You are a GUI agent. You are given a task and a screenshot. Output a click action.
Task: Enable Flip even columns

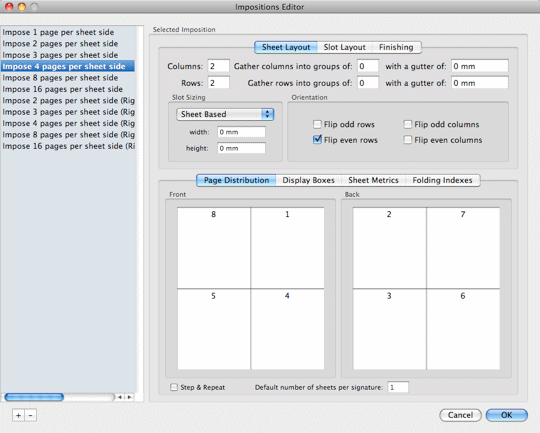[407, 140]
